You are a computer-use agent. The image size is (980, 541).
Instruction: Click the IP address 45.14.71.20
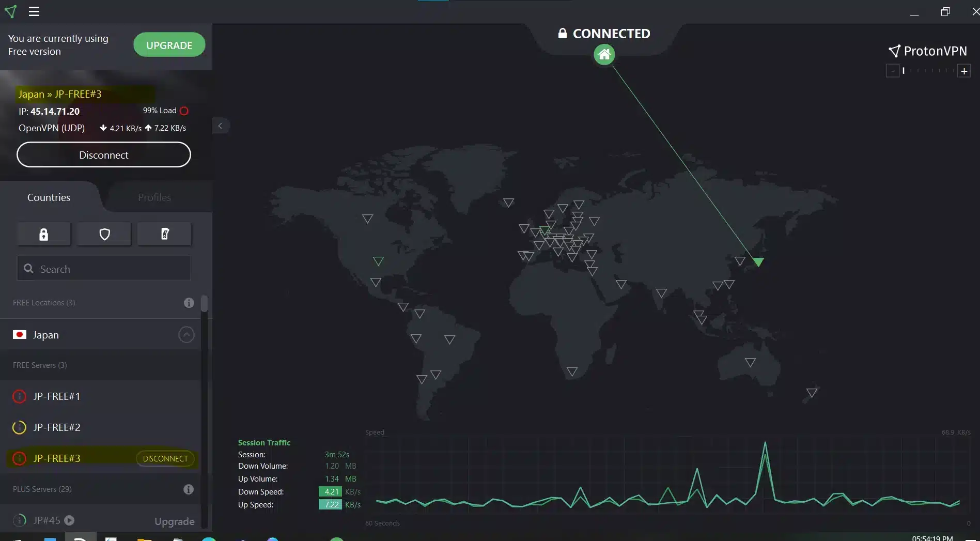coord(55,111)
